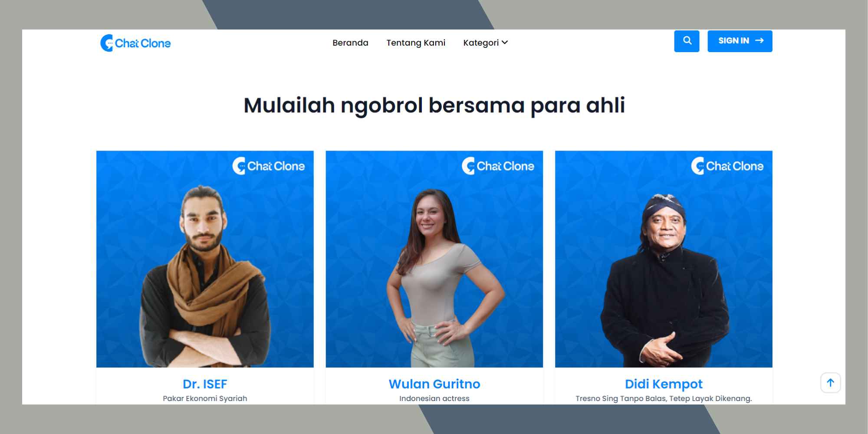Click the arrow icon inside Sign In
Screen dimensions: 868x434
[x=759, y=40]
